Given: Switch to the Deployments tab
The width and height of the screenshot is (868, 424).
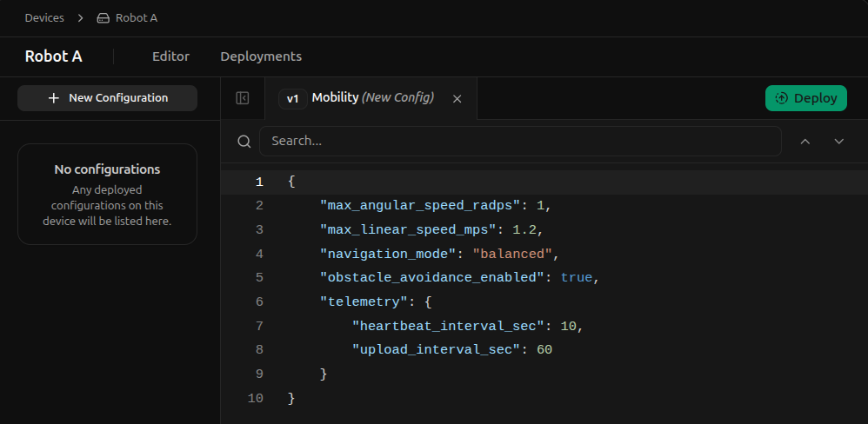Looking at the screenshot, I should click(261, 56).
